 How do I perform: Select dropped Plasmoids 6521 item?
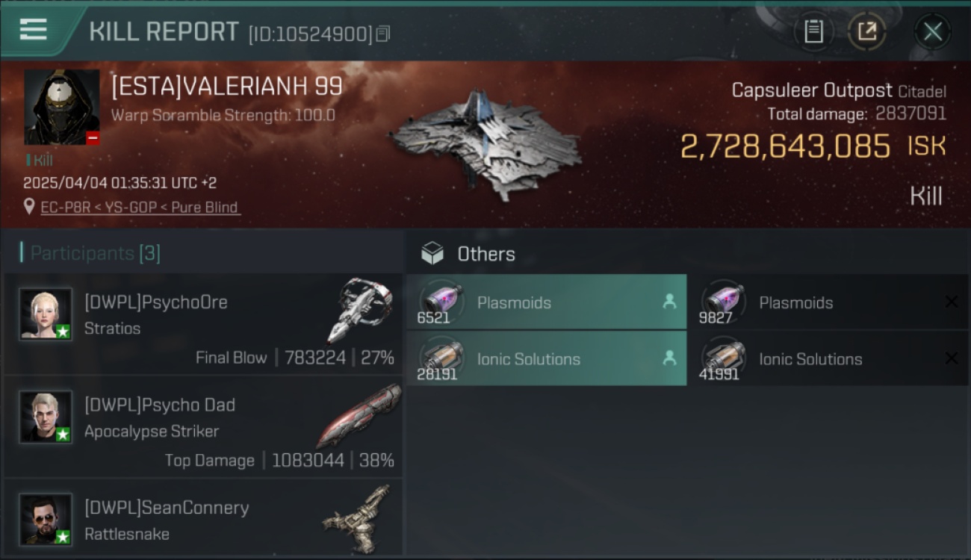[x=546, y=302]
